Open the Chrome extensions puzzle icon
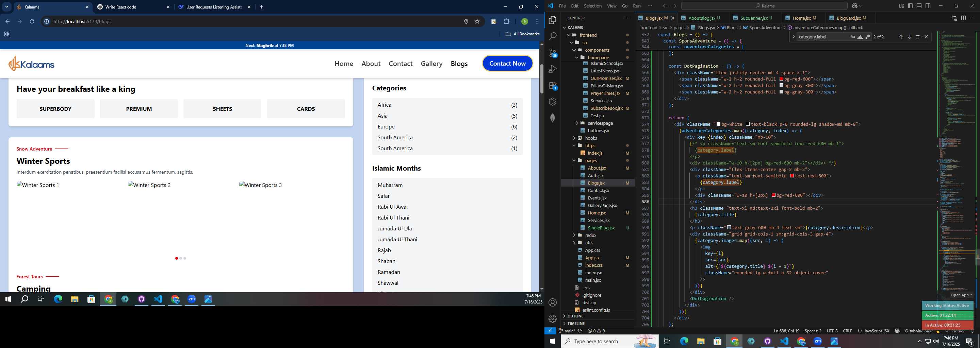 (506, 22)
